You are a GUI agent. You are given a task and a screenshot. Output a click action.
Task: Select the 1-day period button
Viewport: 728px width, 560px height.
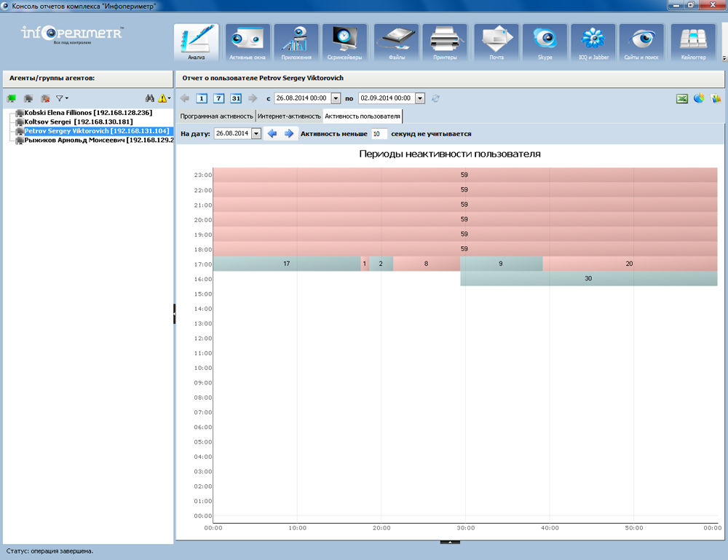[x=202, y=98]
